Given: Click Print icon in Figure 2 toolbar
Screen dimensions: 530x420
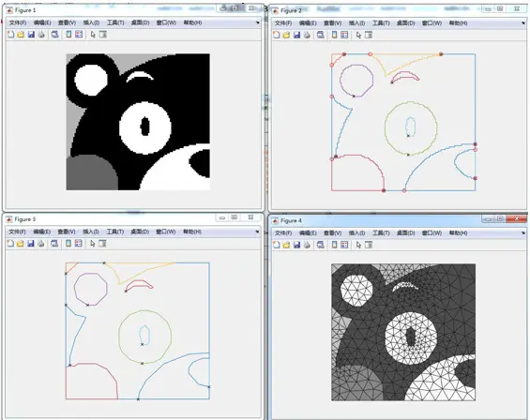Looking at the screenshot, I should [308, 35].
